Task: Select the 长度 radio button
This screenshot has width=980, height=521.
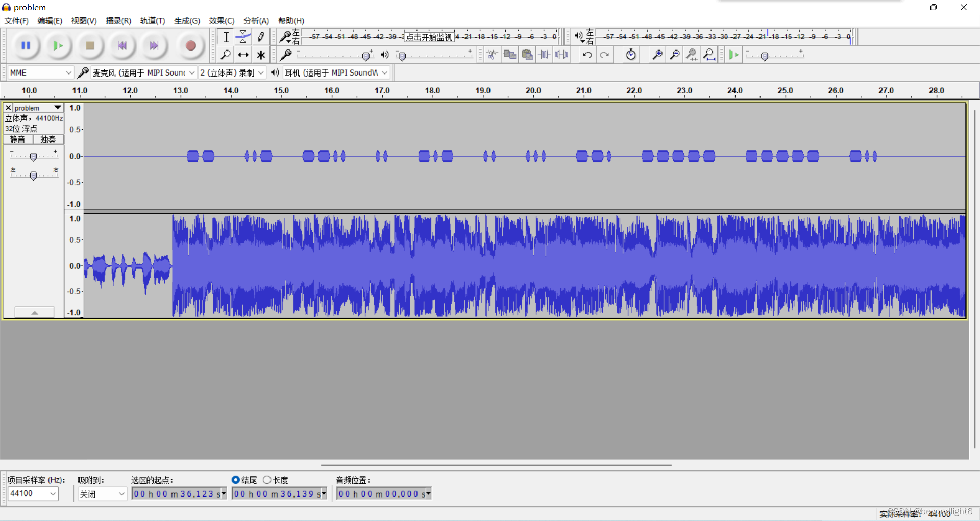Action: [267, 480]
